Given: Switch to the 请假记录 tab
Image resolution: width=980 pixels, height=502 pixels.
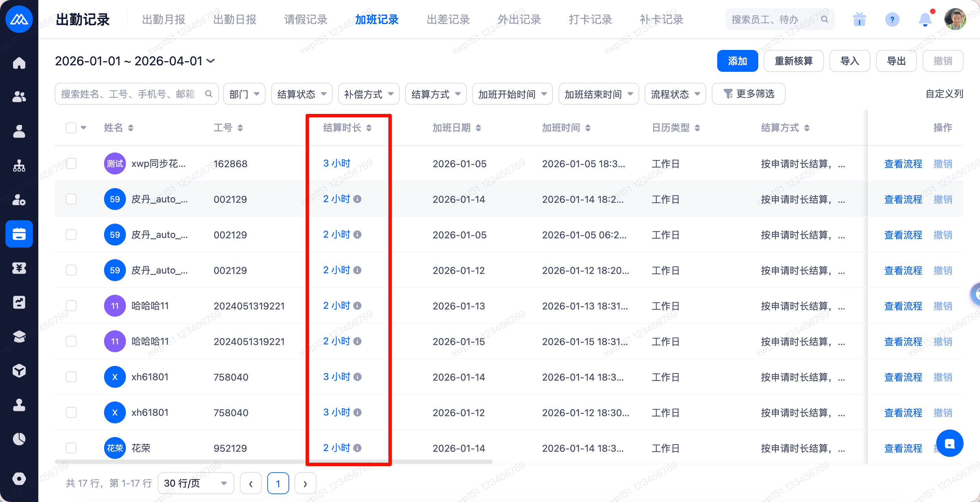Looking at the screenshot, I should pos(306,19).
